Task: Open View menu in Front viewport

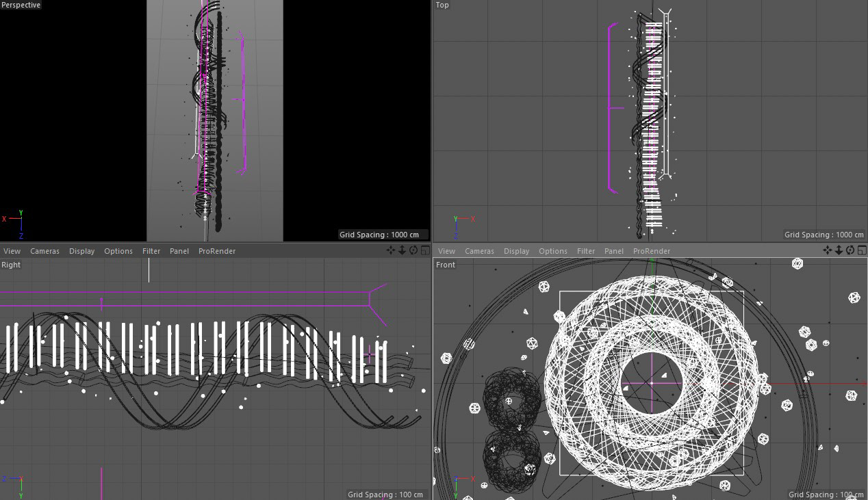Action: click(x=446, y=251)
